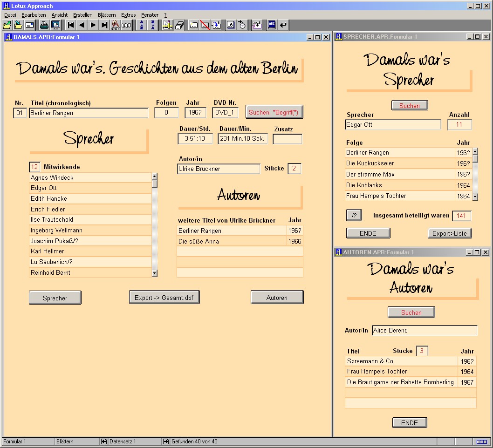Open the Blättern menu
Image resolution: width=493 pixels, height=448 pixels.
tap(107, 15)
